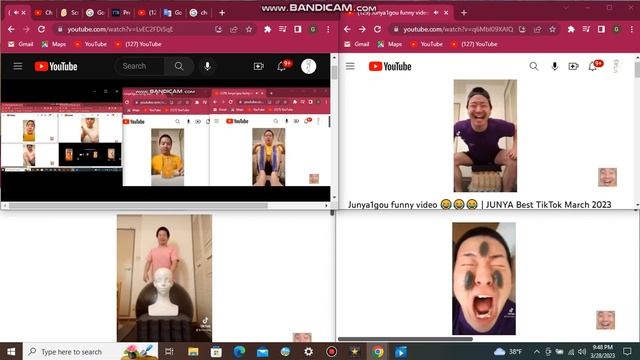Open the Gmail bookmark in the left window

click(21, 44)
